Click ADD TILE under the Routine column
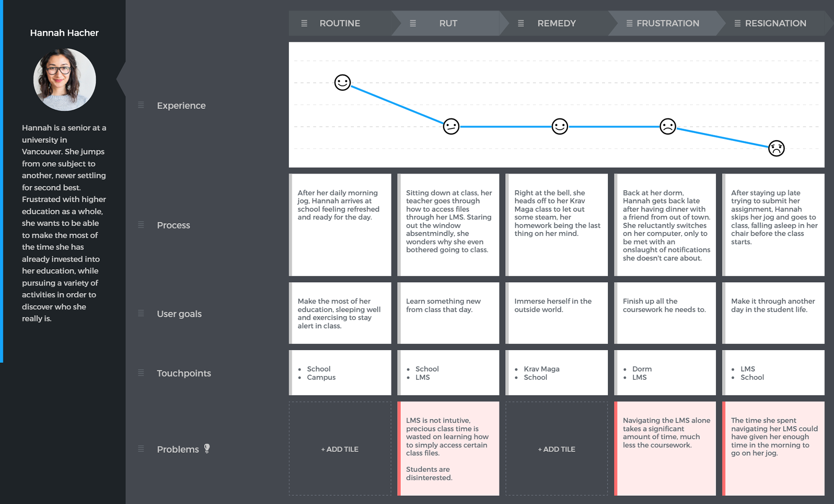This screenshot has width=834, height=504. click(340, 449)
